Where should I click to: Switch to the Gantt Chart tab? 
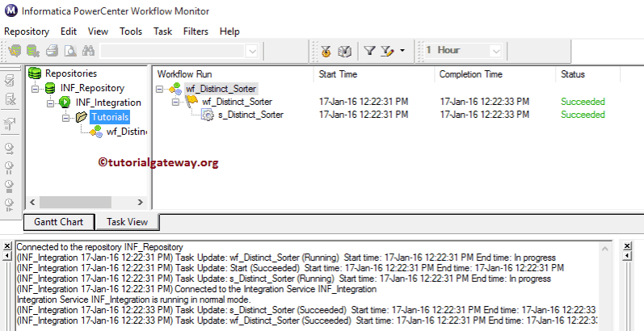pos(59,222)
